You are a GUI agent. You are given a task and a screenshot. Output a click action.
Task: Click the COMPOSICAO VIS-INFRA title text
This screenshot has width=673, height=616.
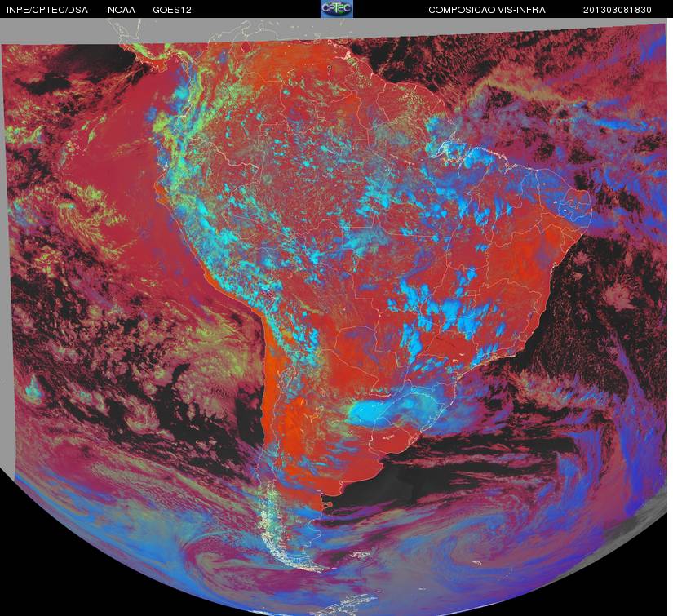tap(487, 10)
